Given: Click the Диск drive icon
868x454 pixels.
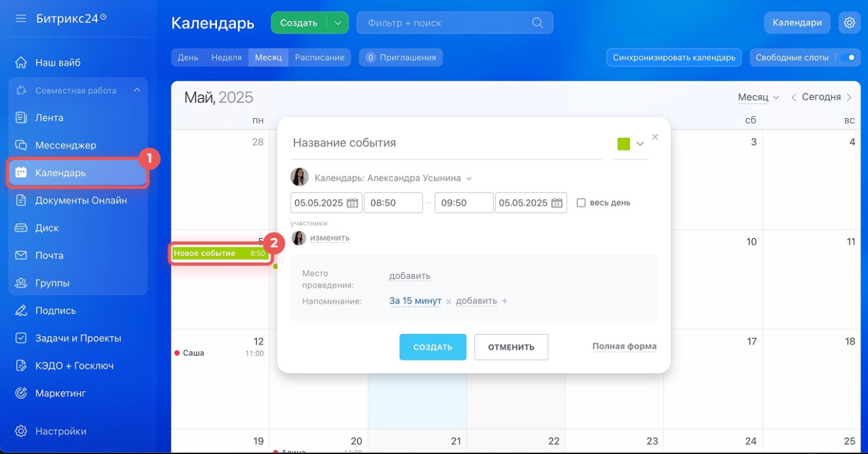Looking at the screenshot, I should point(21,228).
